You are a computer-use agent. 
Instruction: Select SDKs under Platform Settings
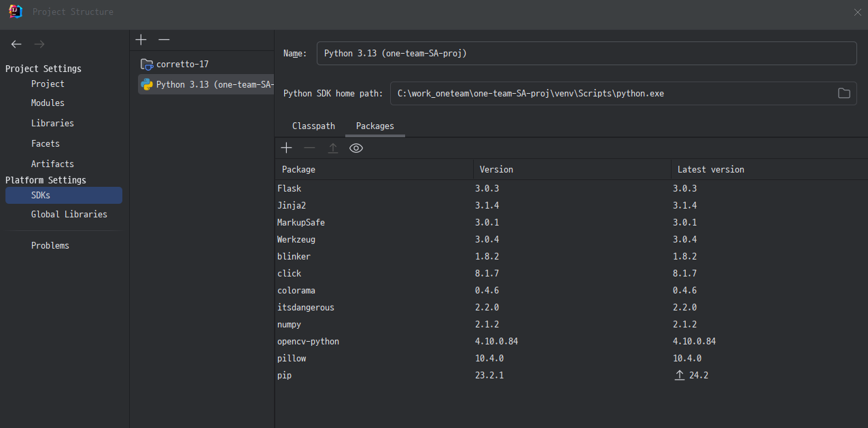[x=64, y=195]
